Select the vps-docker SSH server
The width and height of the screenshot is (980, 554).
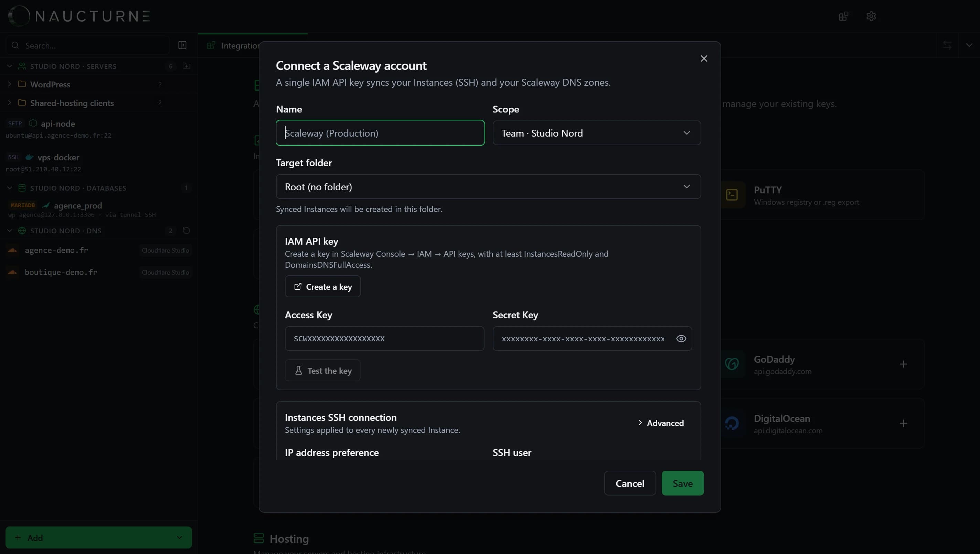pyautogui.click(x=98, y=163)
